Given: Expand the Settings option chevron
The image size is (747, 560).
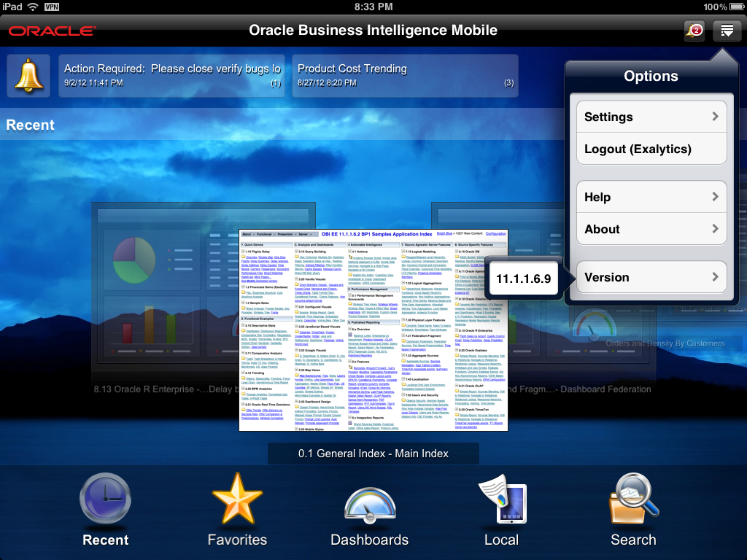Looking at the screenshot, I should point(715,116).
